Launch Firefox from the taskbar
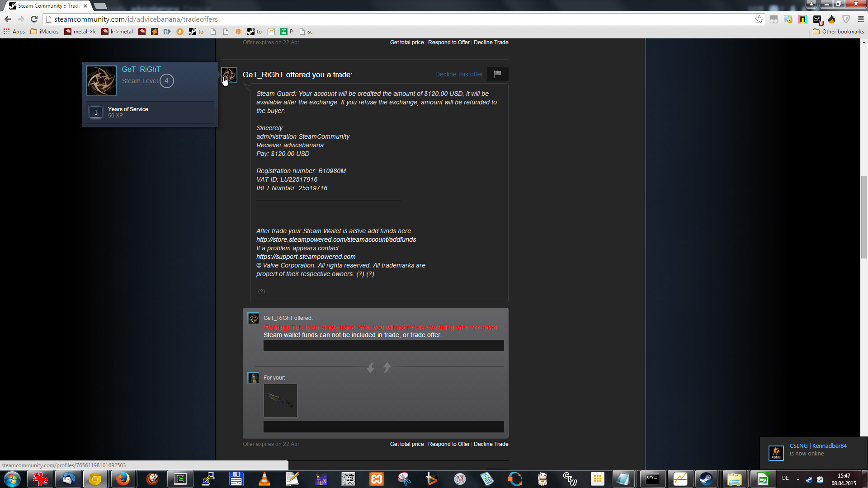The width and height of the screenshot is (868, 488). click(123, 479)
